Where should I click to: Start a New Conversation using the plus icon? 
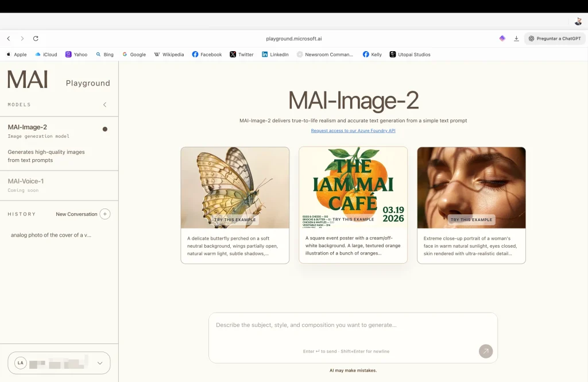[105, 214]
